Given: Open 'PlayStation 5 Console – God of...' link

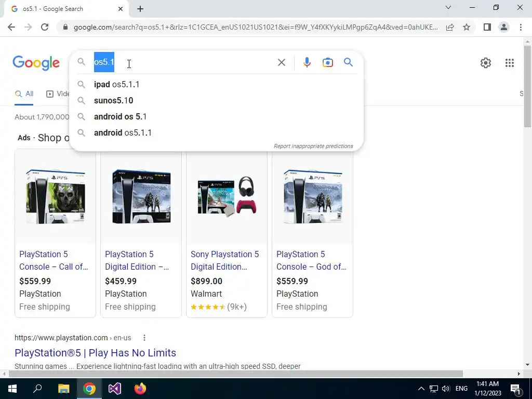Looking at the screenshot, I should click(312, 260).
